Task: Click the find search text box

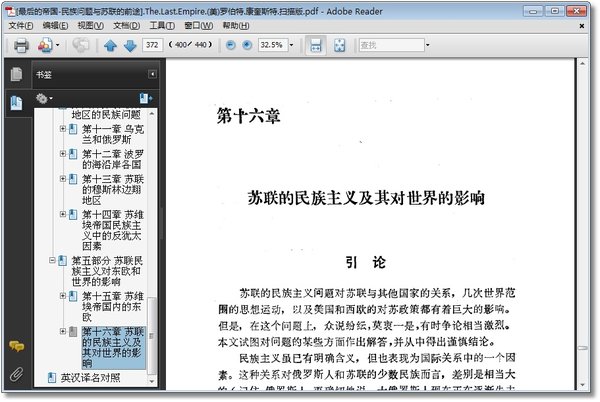Action: pyautogui.click(x=391, y=45)
